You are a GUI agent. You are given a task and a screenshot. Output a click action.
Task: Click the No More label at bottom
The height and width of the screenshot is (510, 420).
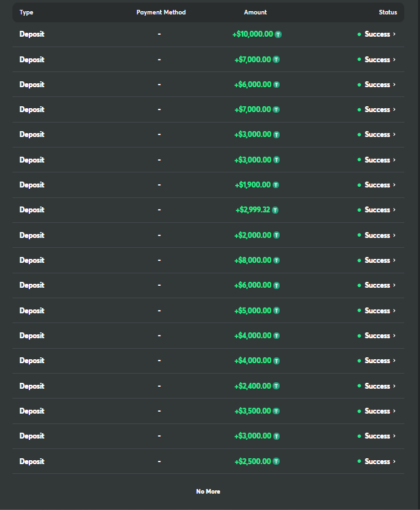point(208,492)
